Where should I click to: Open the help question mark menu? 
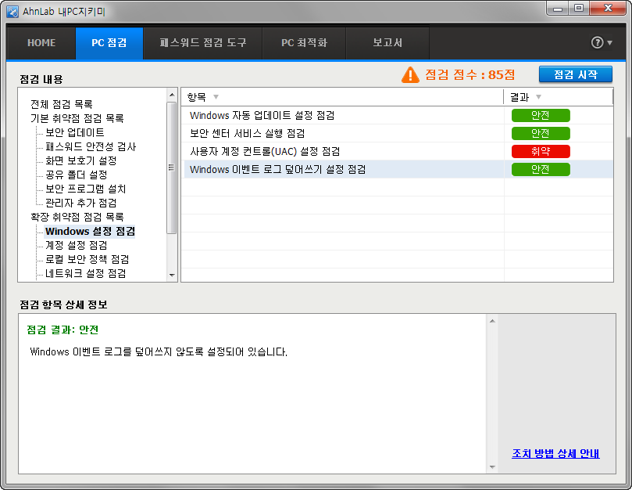[600, 43]
